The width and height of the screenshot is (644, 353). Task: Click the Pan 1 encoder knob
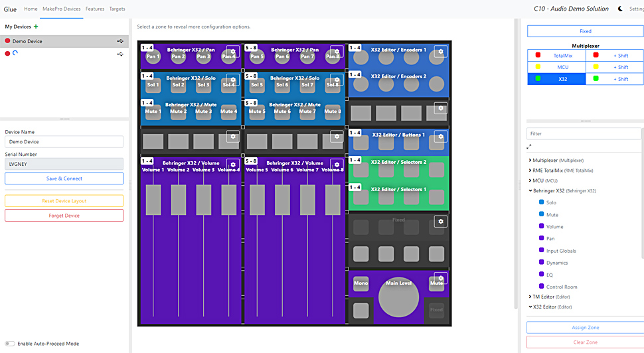153,56
